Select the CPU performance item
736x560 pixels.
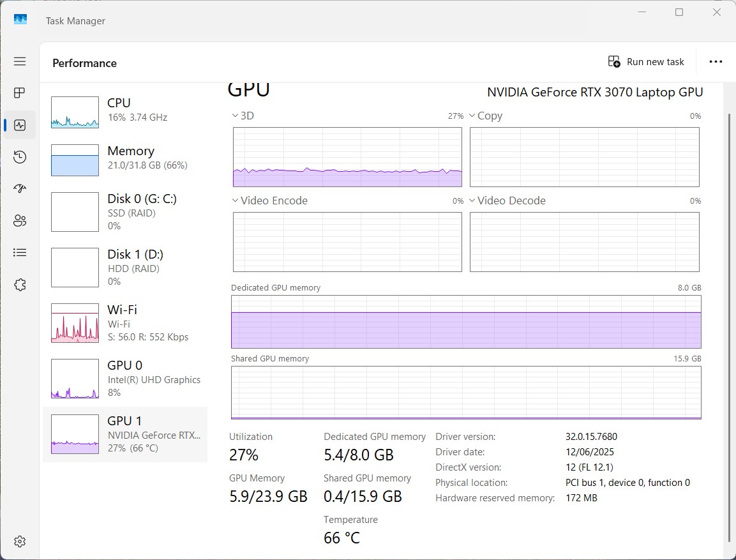click(125, 112)
